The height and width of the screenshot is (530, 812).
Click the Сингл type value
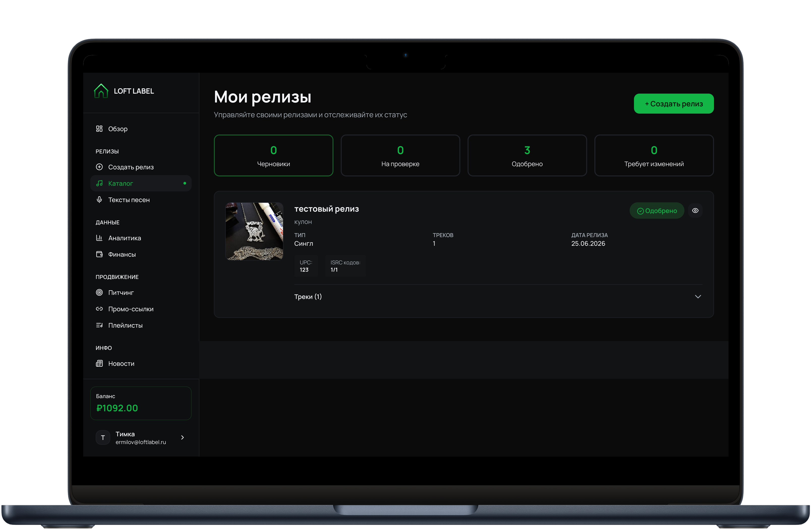point(304,244)
